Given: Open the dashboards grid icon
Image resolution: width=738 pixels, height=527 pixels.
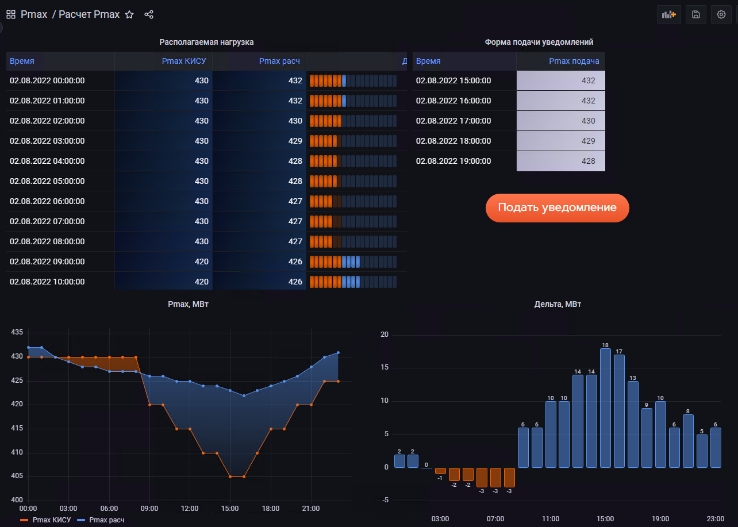Looking at the screenshot, I should (x=11, y=15).
